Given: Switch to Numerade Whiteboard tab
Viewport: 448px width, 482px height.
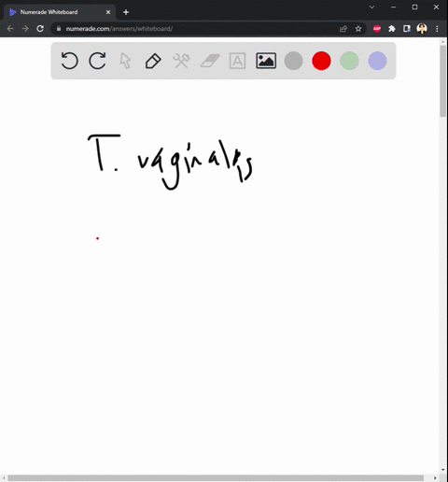Looking at the screenshot, I should [59, 12].
